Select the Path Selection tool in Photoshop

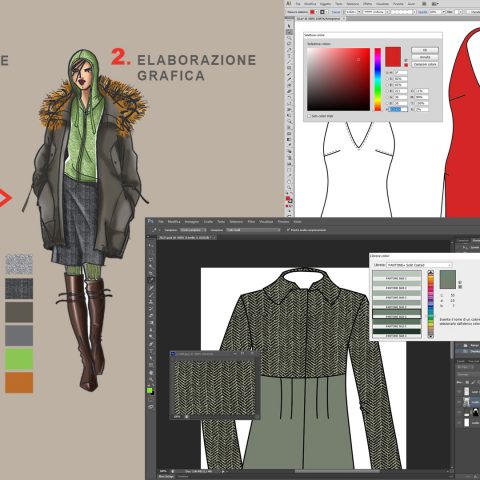(151, 358)
